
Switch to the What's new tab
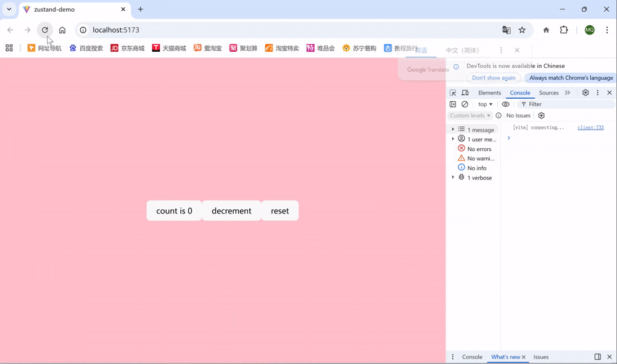tap(506, 357)
